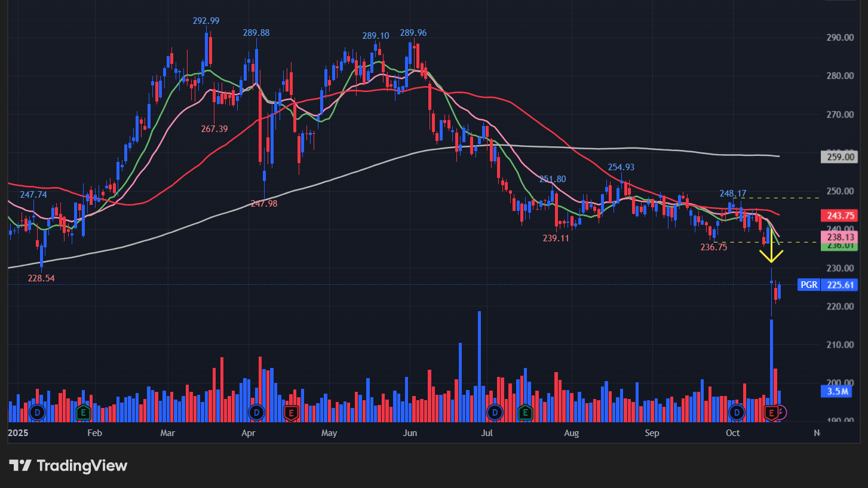This screenshot has width=868, height=488.
Task: Open the TradingView logo link
Action: point(68,465)
